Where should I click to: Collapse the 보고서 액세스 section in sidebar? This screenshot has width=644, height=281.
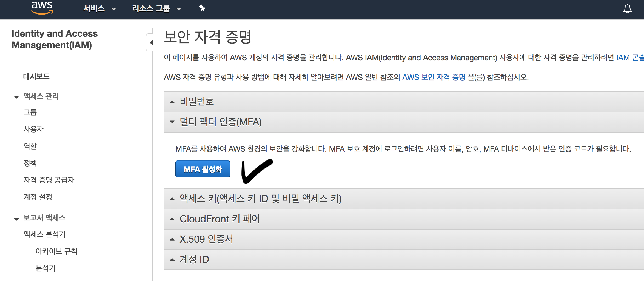click(16, 219)
